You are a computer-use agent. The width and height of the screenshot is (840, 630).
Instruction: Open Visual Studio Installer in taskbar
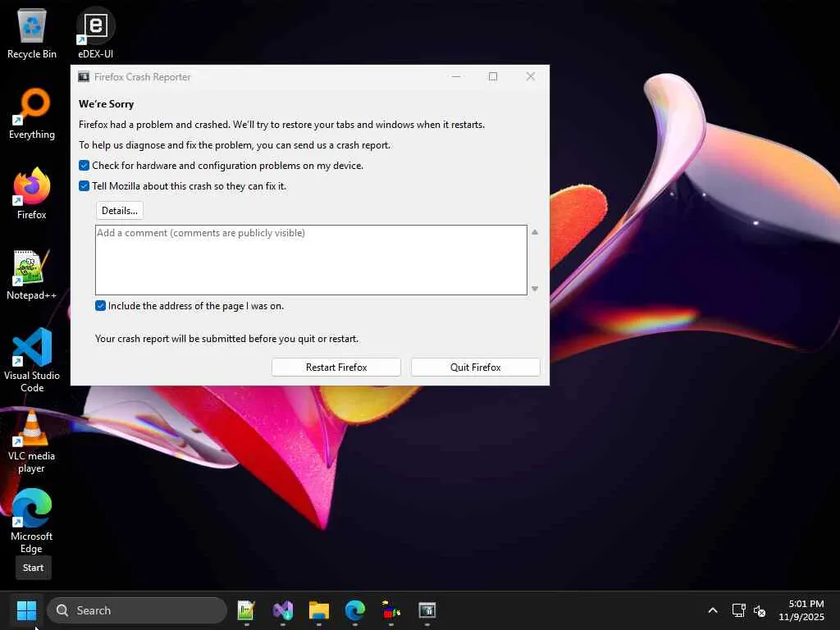coord(282,610)
